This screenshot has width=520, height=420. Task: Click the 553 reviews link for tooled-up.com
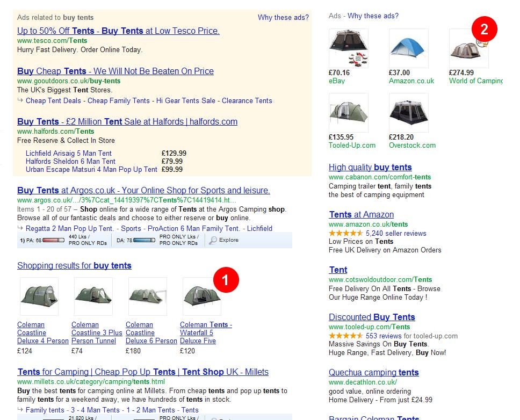click(x=384, y=336)
